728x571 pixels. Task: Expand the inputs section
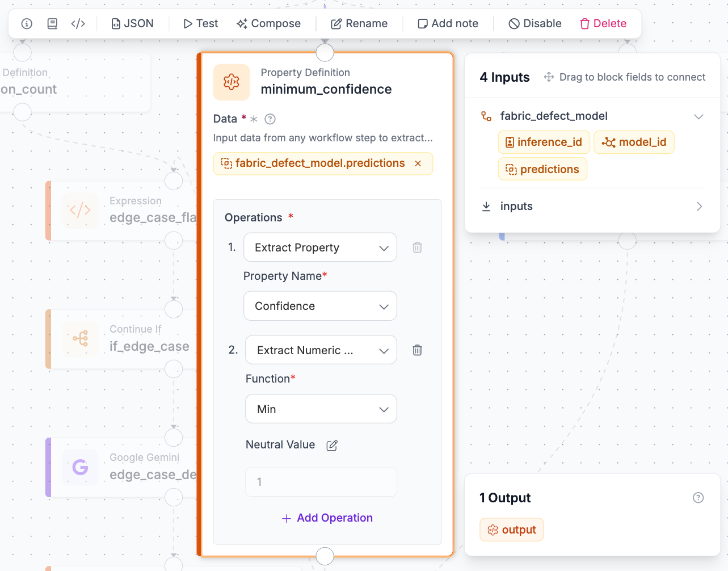[592, 207]
